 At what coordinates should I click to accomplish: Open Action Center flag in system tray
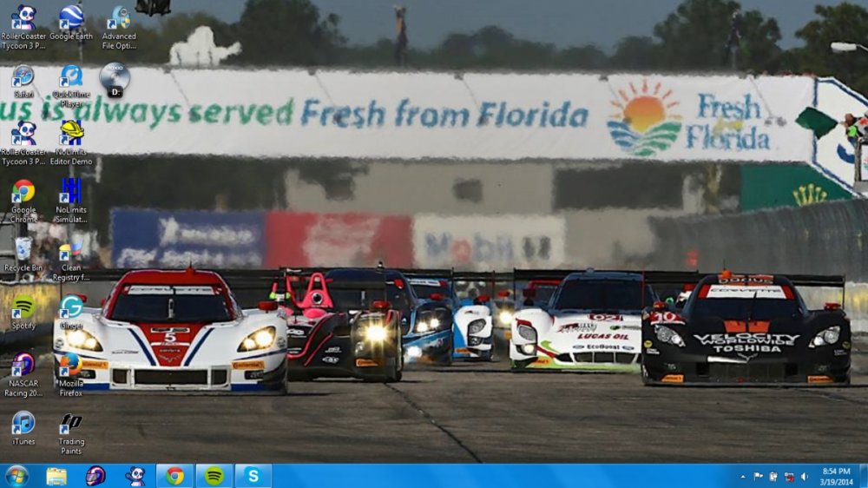point(759,477)
